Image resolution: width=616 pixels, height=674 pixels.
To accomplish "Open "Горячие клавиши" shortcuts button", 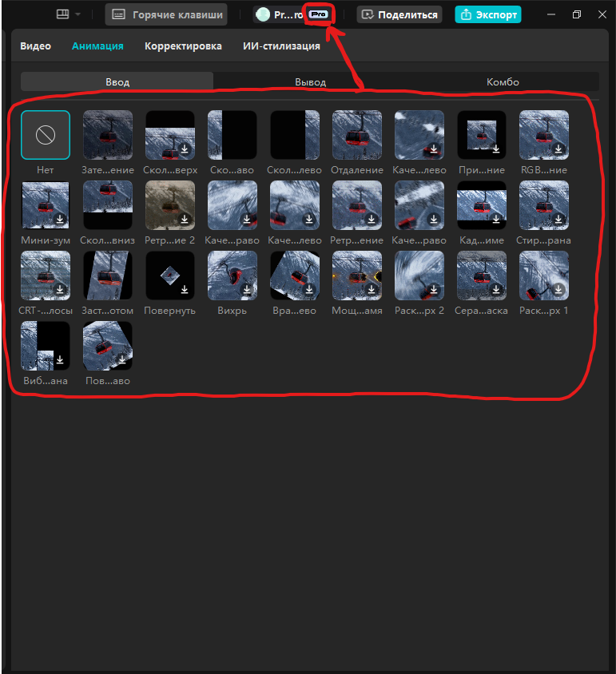I will pyautogui.click(x=166, y=14).
